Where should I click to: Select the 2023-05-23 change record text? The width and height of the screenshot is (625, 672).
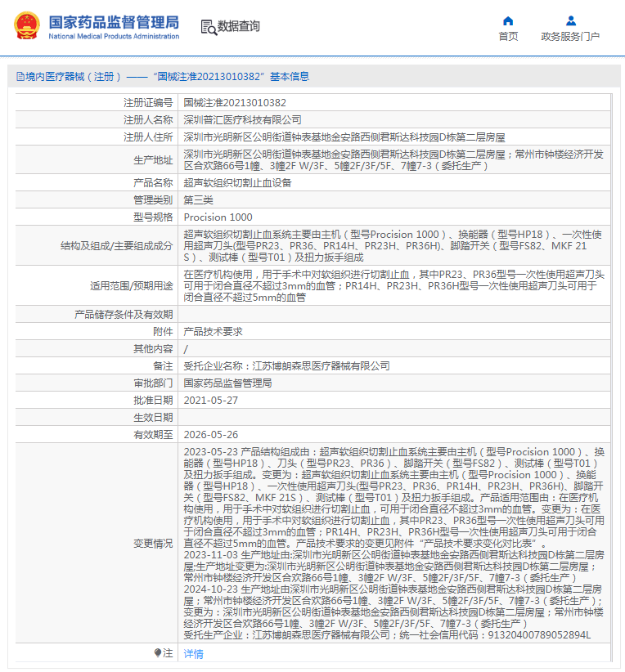tap(394, 498)
